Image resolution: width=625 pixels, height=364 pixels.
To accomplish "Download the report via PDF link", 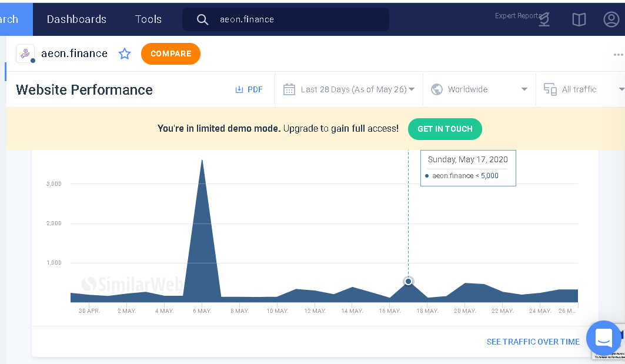I will [255, 89].
